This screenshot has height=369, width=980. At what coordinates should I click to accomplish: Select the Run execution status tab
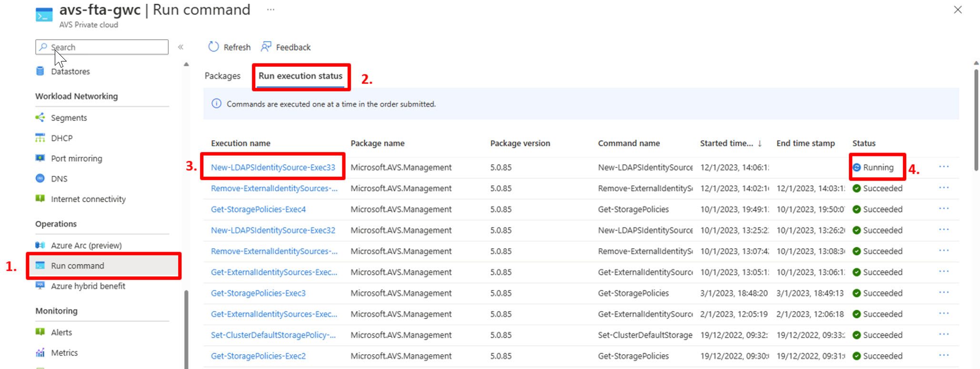[300, 76]
